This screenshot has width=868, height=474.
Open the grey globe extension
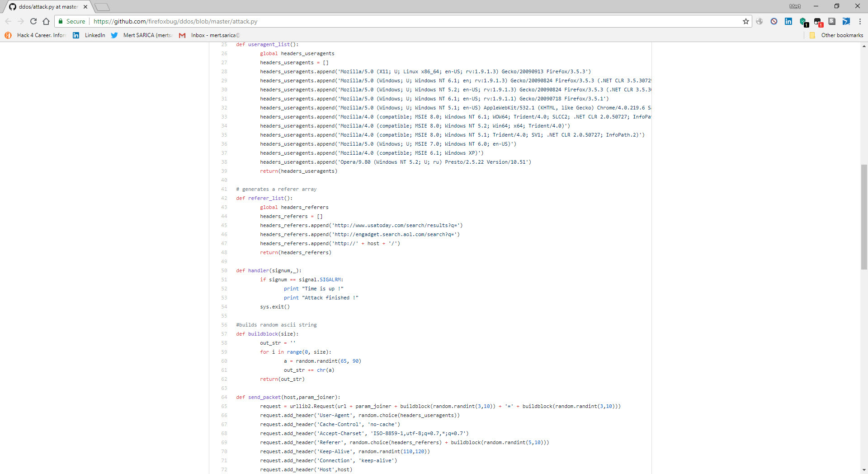click(759, 21)
